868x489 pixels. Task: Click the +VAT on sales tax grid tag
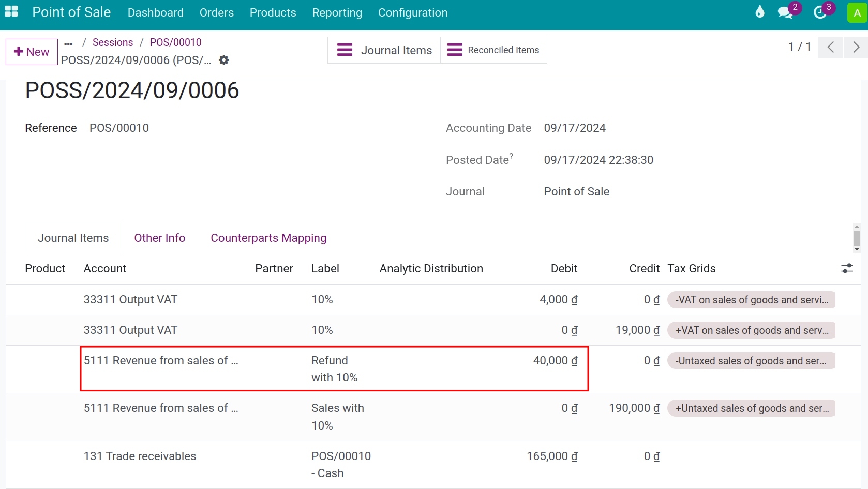click(751, 330)
